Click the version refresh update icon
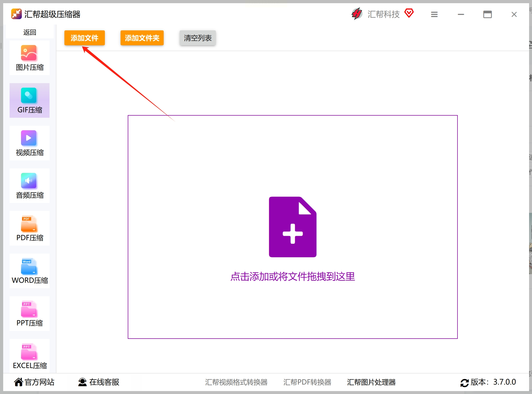The width and height of the screenshot is (532, 394). [465, 383]
